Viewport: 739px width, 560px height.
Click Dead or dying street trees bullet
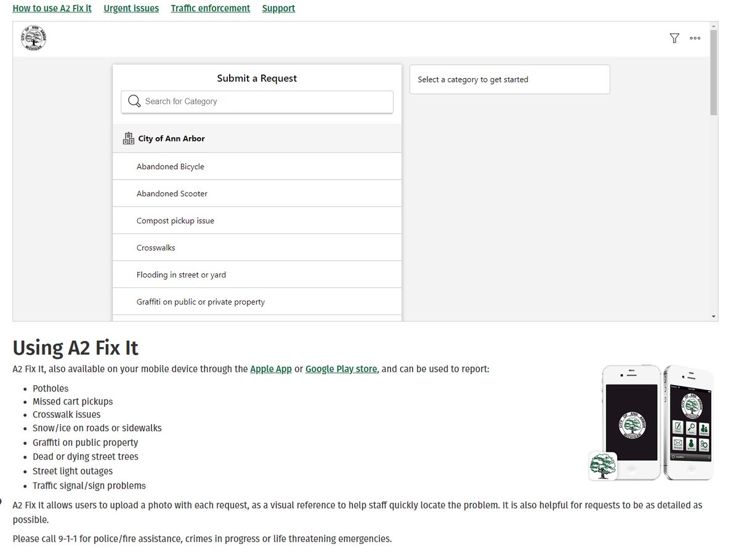86,457
